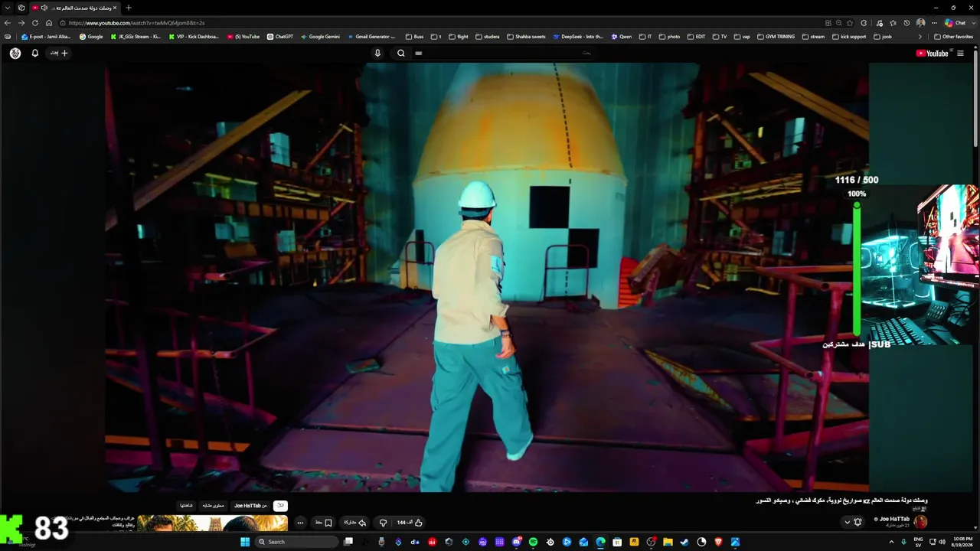Open the browser profile avatar

coord(920,23)
